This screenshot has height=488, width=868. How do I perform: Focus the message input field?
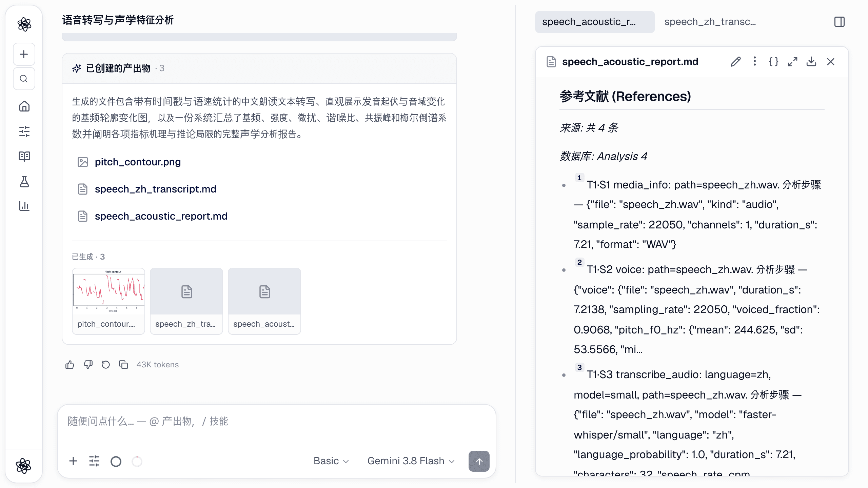[277, 422]
